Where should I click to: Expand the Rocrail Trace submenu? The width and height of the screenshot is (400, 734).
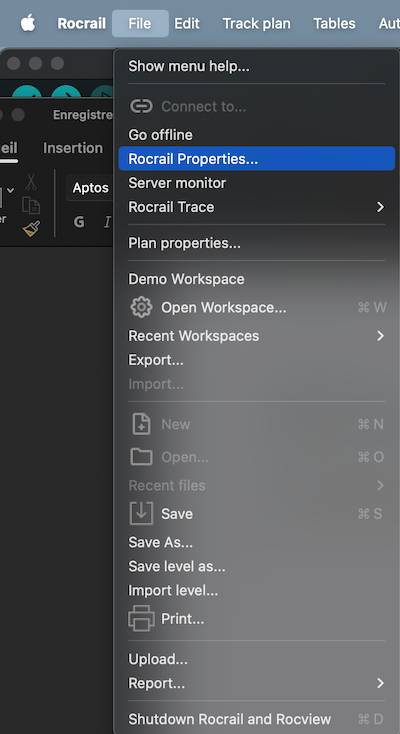[257, 207]
